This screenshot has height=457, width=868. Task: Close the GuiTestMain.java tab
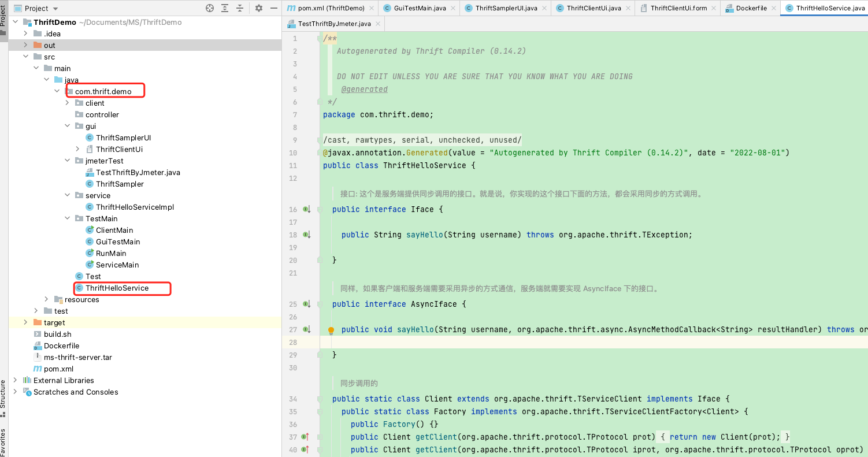(x=452, y=8)
